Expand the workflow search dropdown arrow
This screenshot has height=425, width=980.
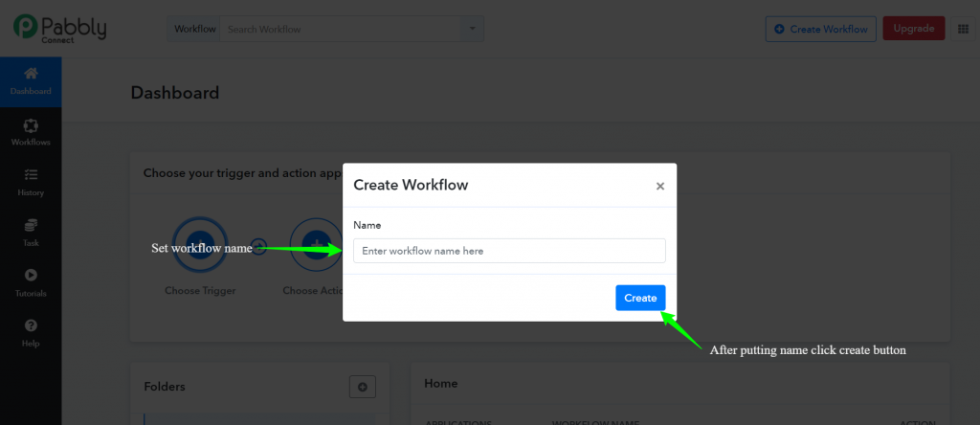pos(472,29)
